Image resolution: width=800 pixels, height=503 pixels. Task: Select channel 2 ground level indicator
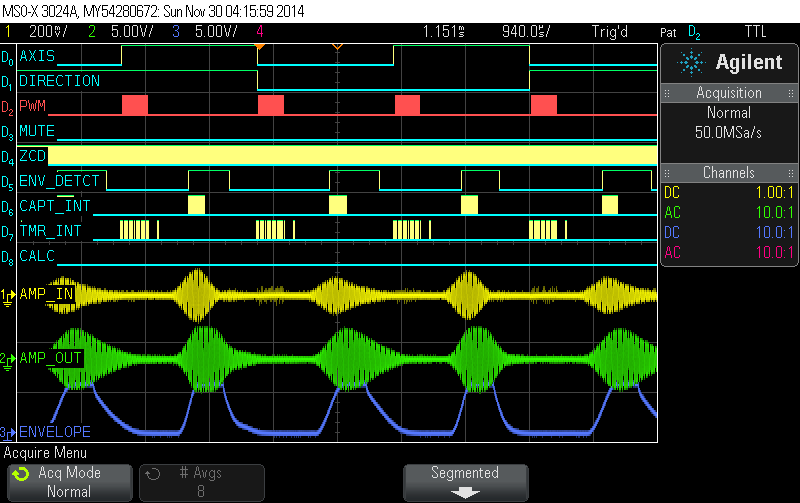pos(7,358)
